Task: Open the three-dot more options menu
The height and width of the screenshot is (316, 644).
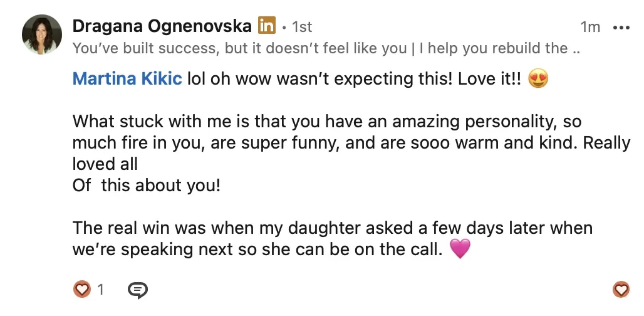Action: click(621, 28)
